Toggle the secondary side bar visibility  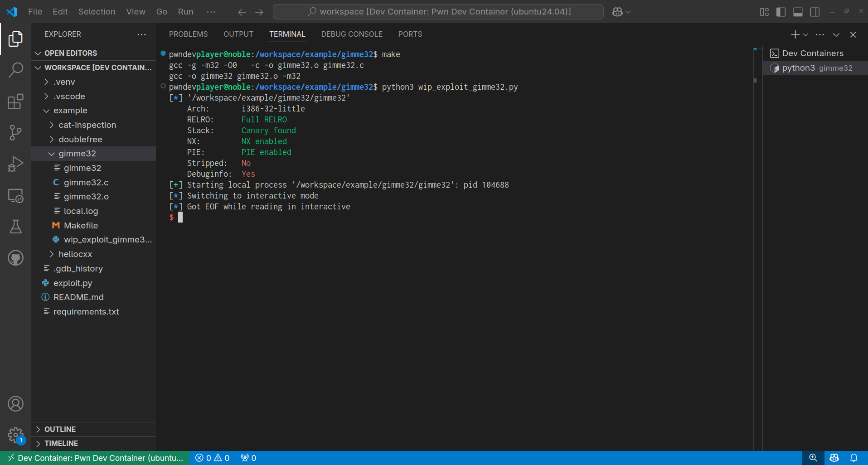[x=815, y=12]
